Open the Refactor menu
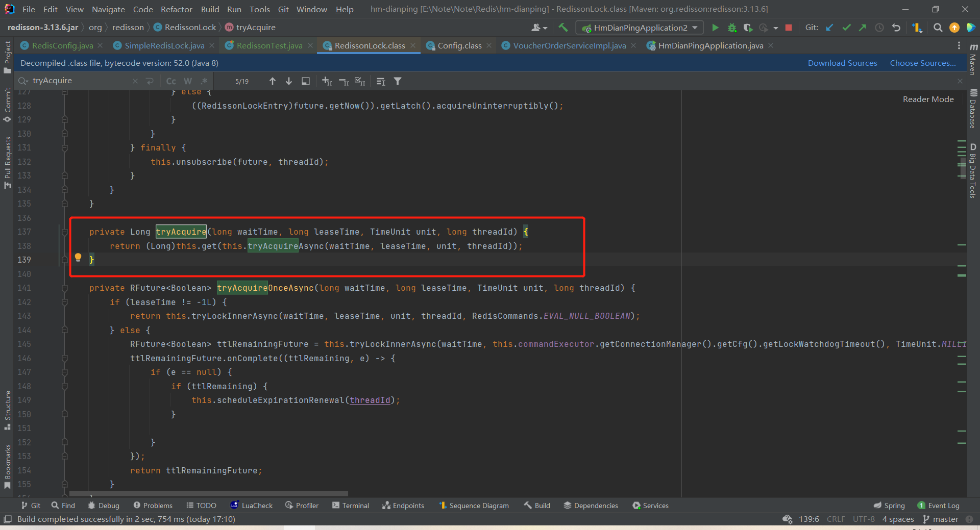The height and width of the screenshot is (530, 980). click(x=176, y=9)
